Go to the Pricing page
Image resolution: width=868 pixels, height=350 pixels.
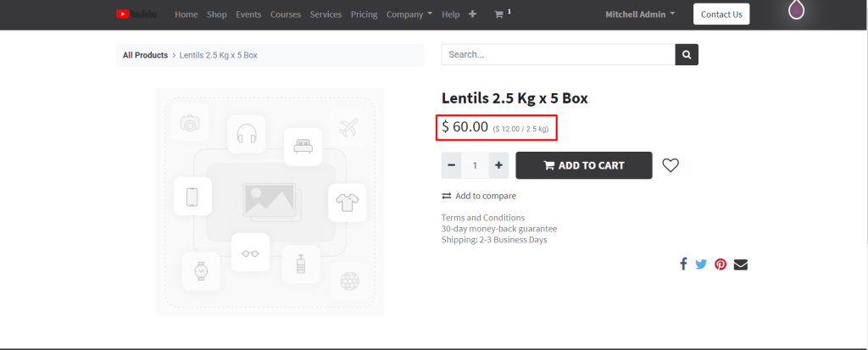click(364, 14)
